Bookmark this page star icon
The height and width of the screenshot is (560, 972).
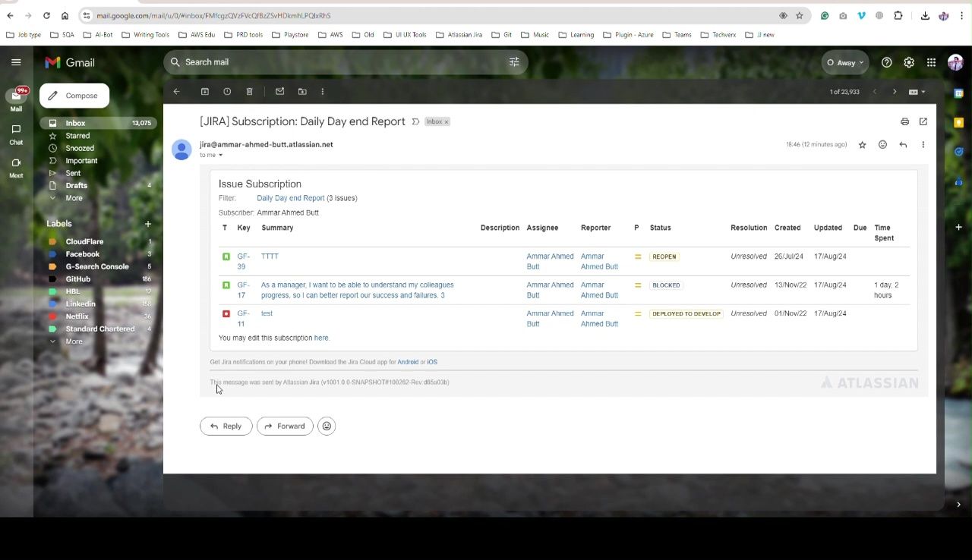click(799, 15)
